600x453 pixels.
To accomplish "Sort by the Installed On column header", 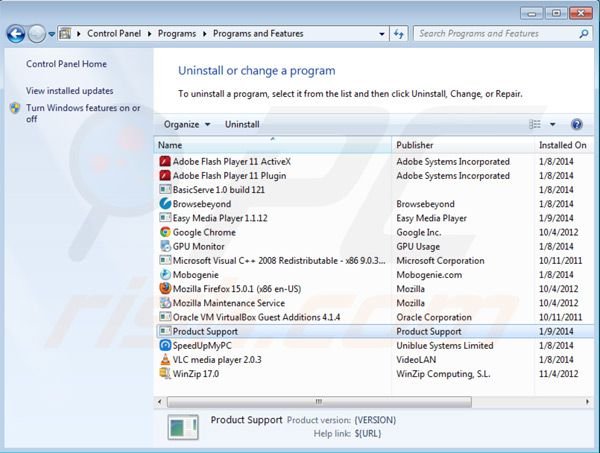I will tap(562, 145).
